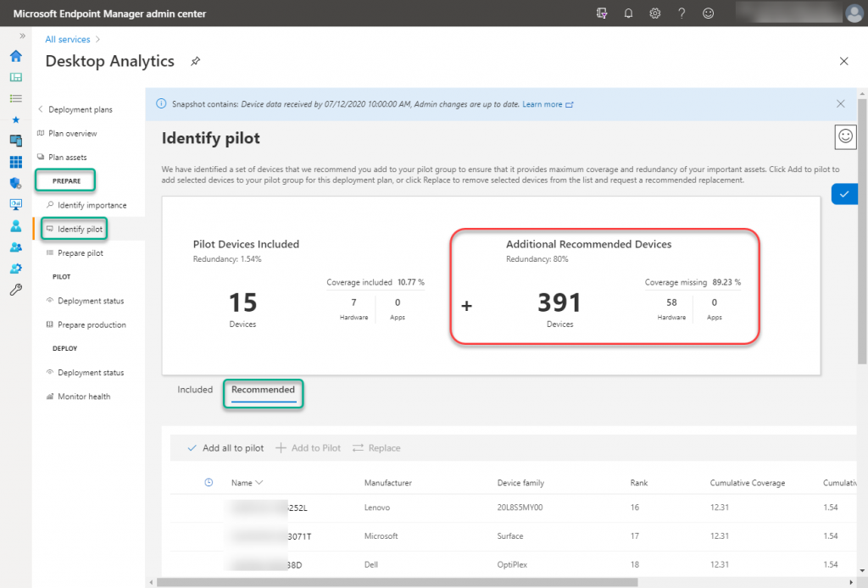Open the settings gear icon
The height and width of the screenshot is (588, 868).
pos(654,14)
